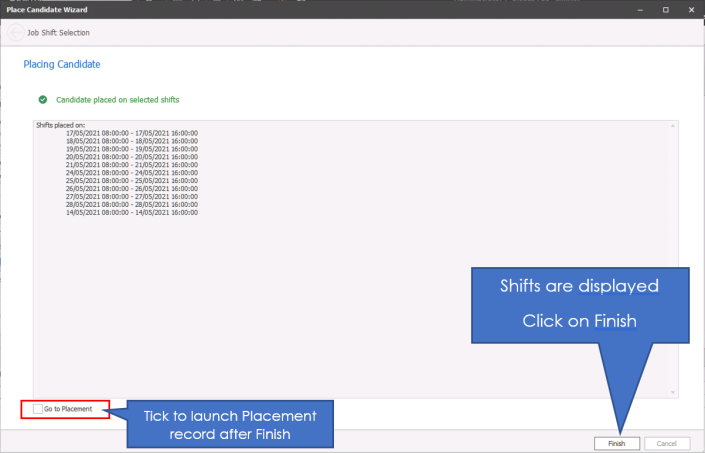Click the Finish button
This screenshot has width=705, height=453.
click(x=616, y=442)
